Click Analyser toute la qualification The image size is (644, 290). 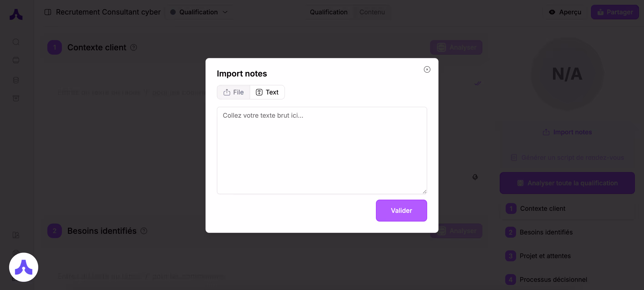click(x=567, y=183)
